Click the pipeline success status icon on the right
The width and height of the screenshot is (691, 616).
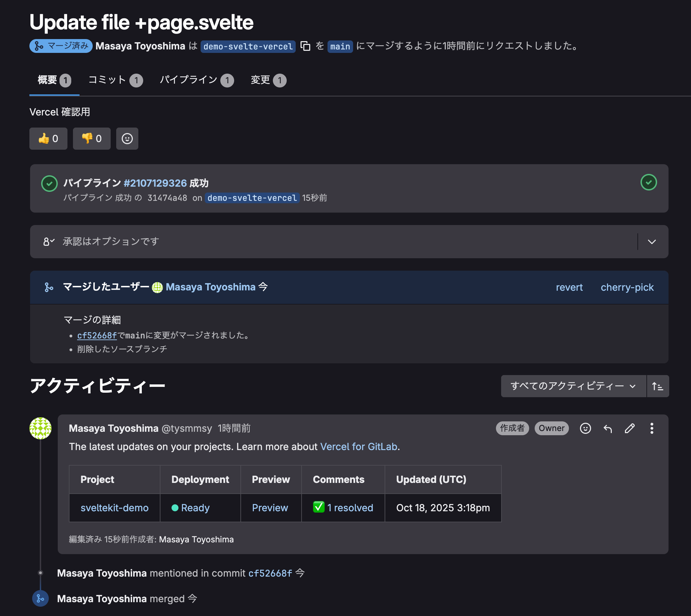(648, 182)
